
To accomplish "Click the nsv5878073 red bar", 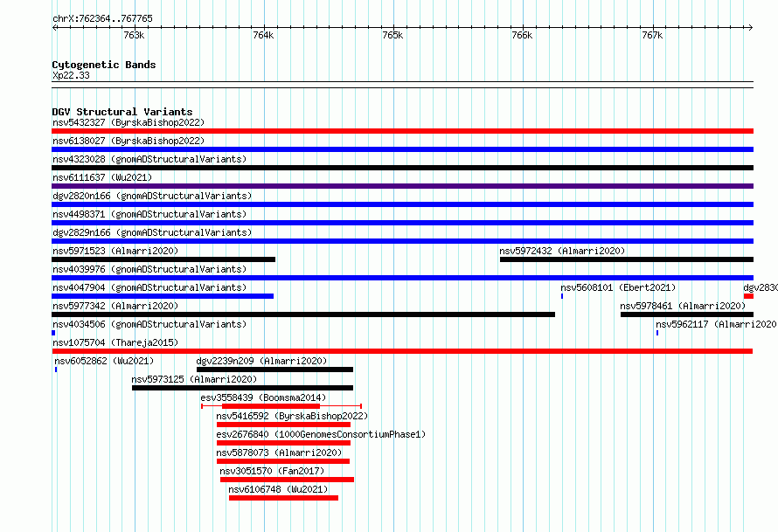I will point(283,461).
